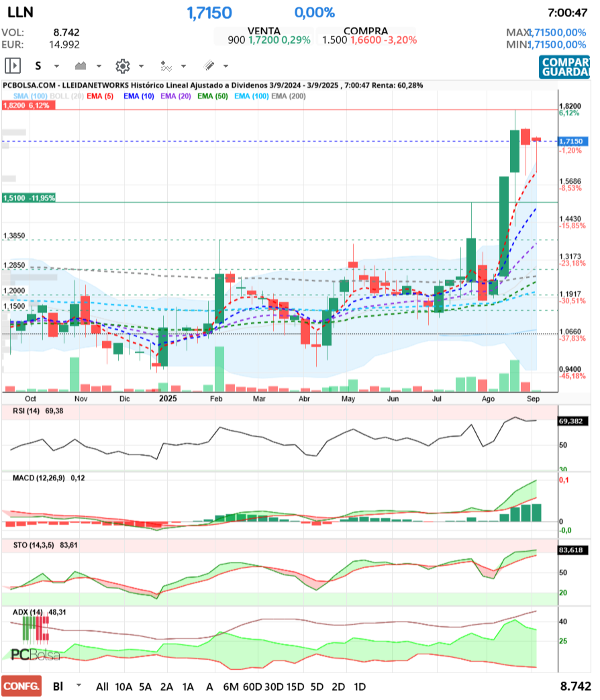Viewport: 600px width, 700px height.
Task: Click the ADX (14) indicator label
Action: tap(28, 612)
